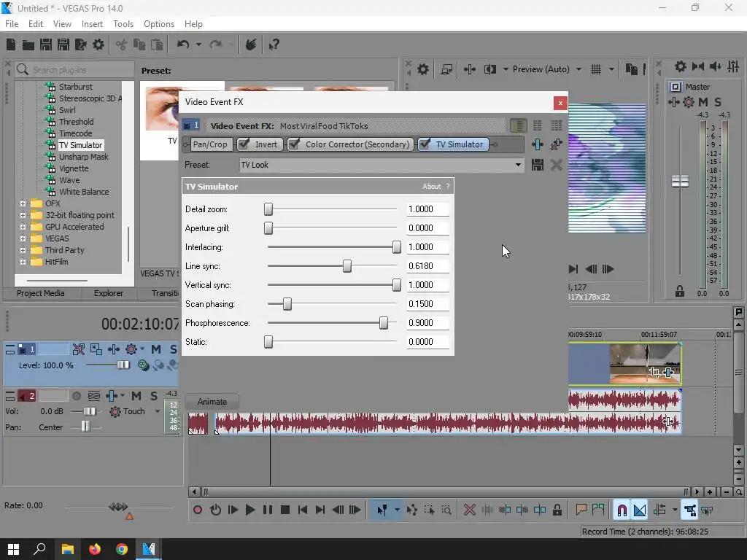Click the Overlays grid icon in preview
The image size is (747, 560).
click(596, 69)
